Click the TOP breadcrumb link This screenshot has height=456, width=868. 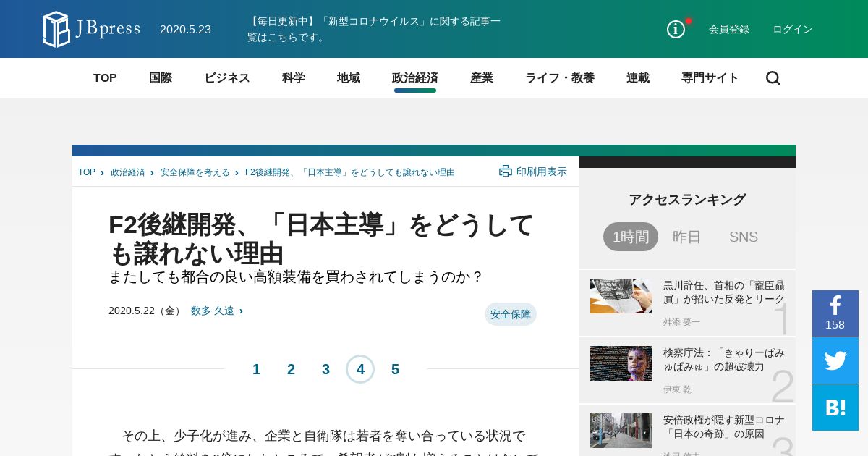pyautogui.click(x=87, y=172)
